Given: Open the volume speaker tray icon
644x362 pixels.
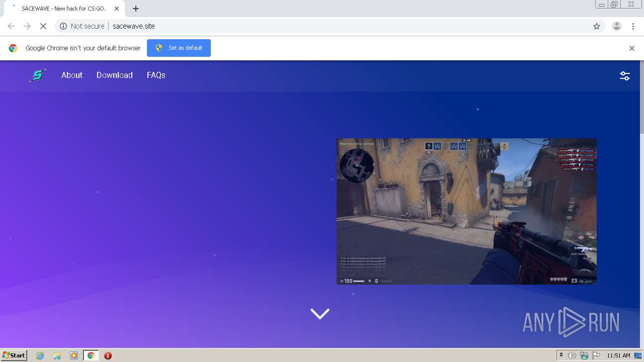Looking at the screenshot, I should point(572,355).
